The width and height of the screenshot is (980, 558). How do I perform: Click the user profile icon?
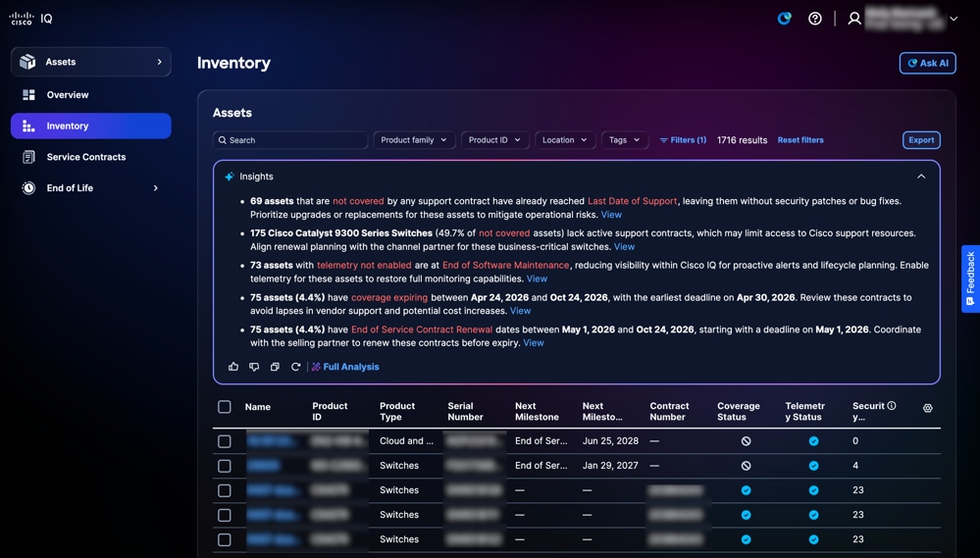pyautogui.click(x=854, y=19)
